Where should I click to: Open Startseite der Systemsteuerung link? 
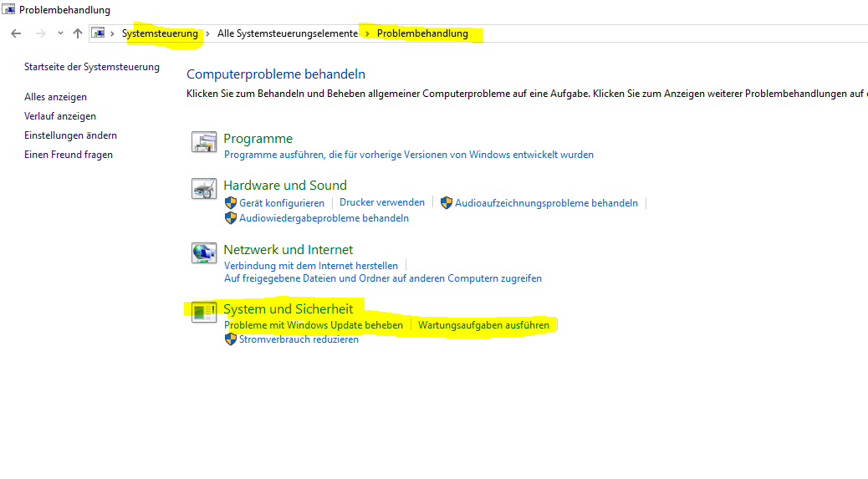92,67
